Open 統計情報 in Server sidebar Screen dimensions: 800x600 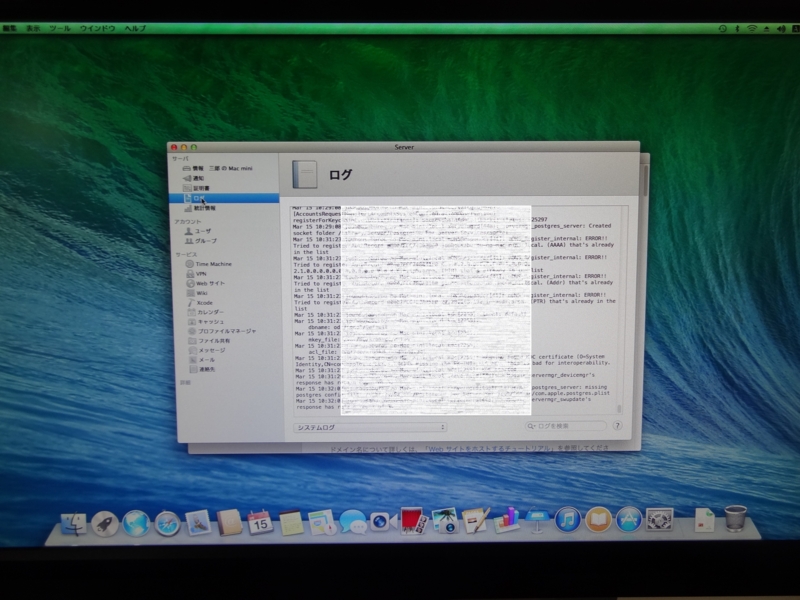click(x=199, y=208)
